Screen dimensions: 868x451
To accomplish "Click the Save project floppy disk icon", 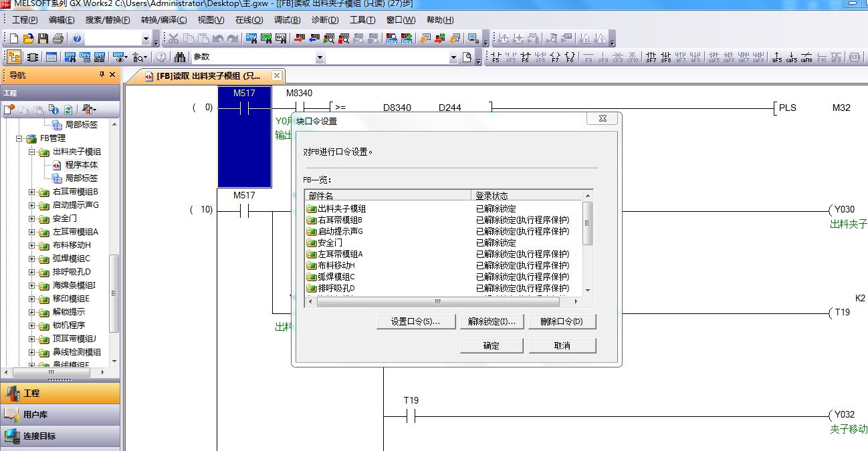I will click(43, 39).
